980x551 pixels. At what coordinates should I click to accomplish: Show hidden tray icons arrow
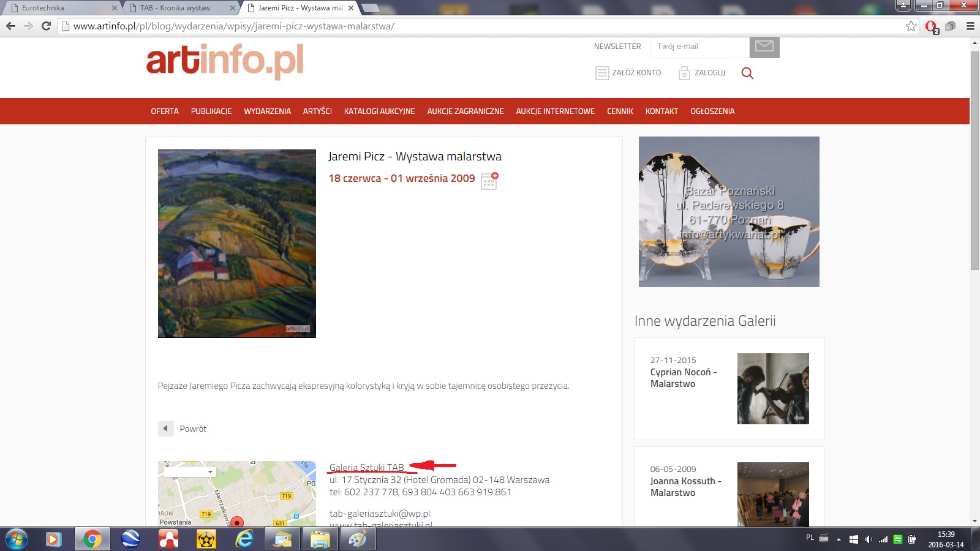click(x=839, y=539)
